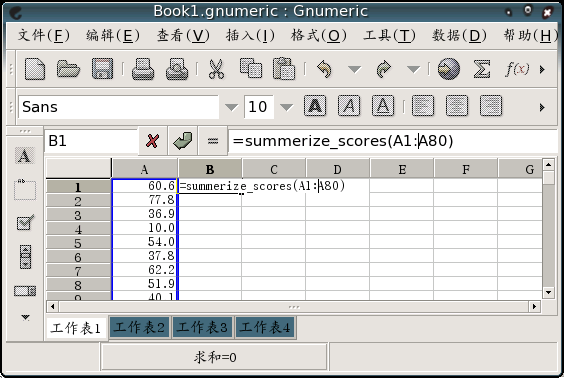This screenshot has width=564, height=378.
Task: Select the frame tool in the object toolbar
Action: coord(25,189)
